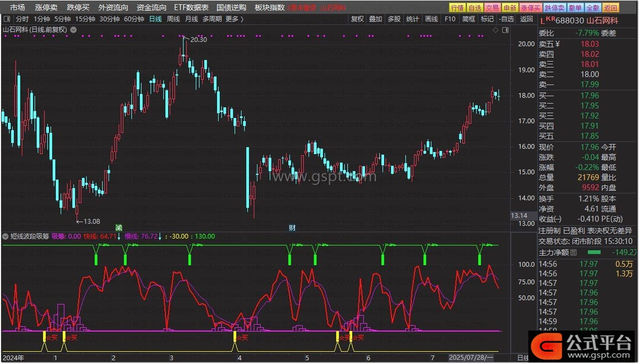640x364 pixels.
Task: Click the 财 marker below the candlesticks
Action: [292, 228]
